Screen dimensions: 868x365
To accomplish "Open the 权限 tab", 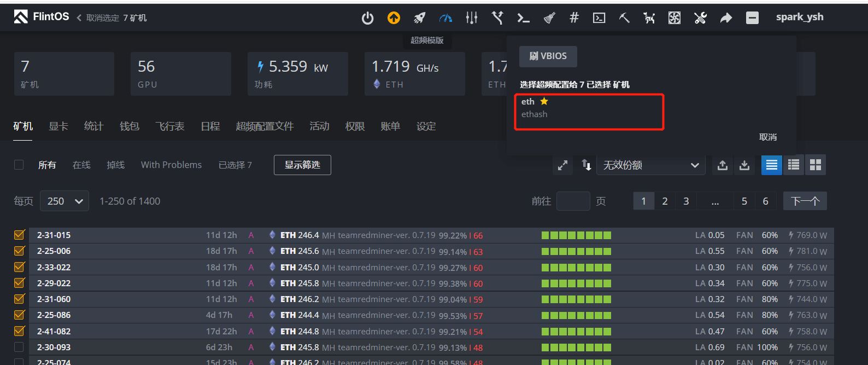I will pos(355,126).
